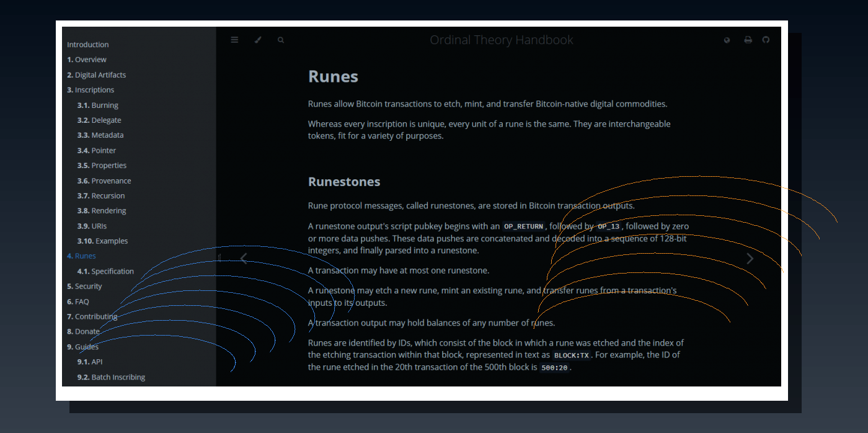This screenshot has height=433, width=868.
Task: Go to the previous chapter arrow
Action: coord(244,259)
